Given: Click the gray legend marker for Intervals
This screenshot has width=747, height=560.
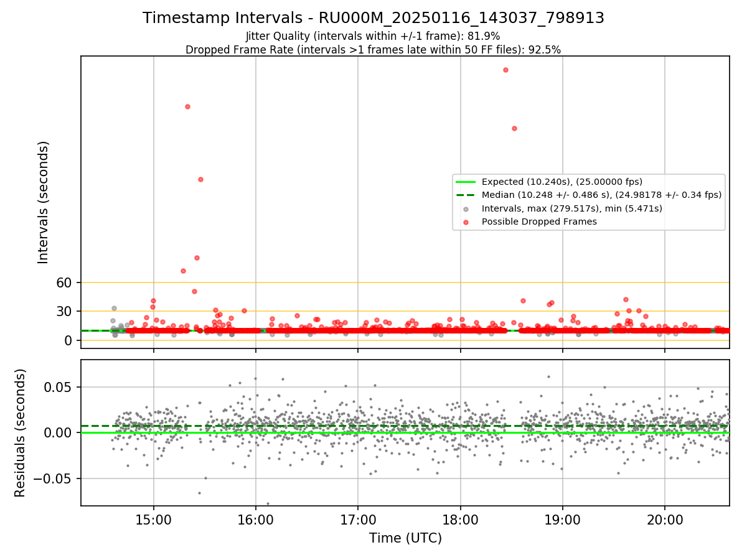Looking at the screenshot, I should 466,208.
